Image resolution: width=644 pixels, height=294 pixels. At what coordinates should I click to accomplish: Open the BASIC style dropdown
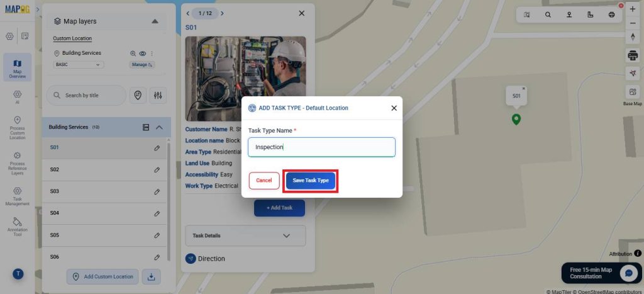[x=79, y=65]
